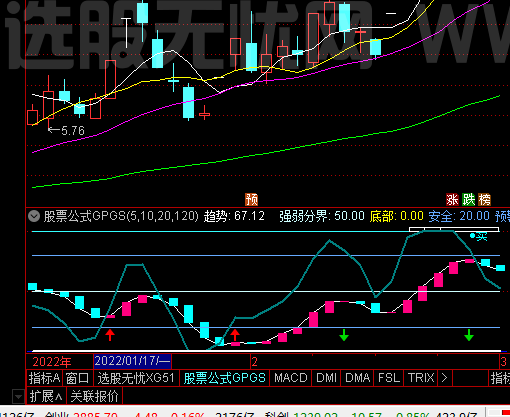The image size is (510, 417).
Task: Click the 趋势: 67.12 value
Action: 234,216
